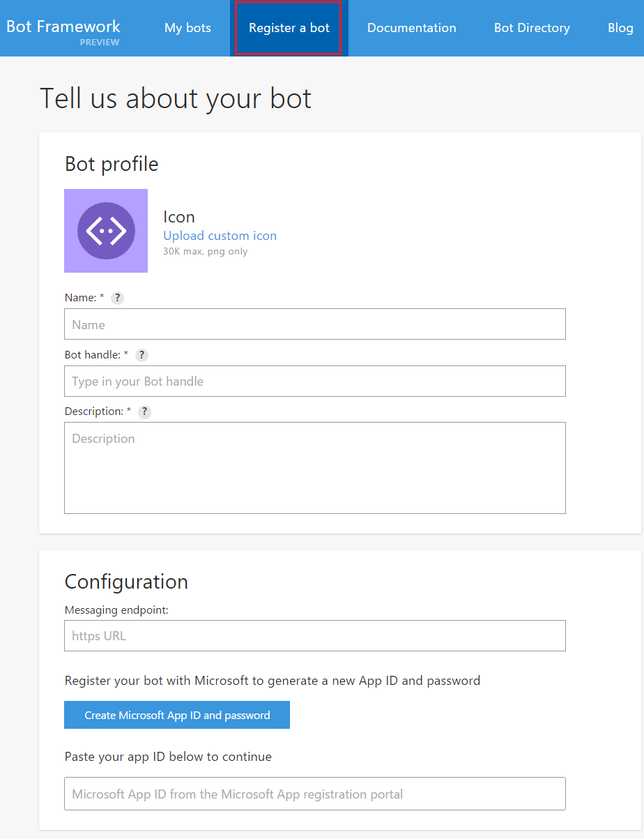Click the Bot profile section heading

112,164
